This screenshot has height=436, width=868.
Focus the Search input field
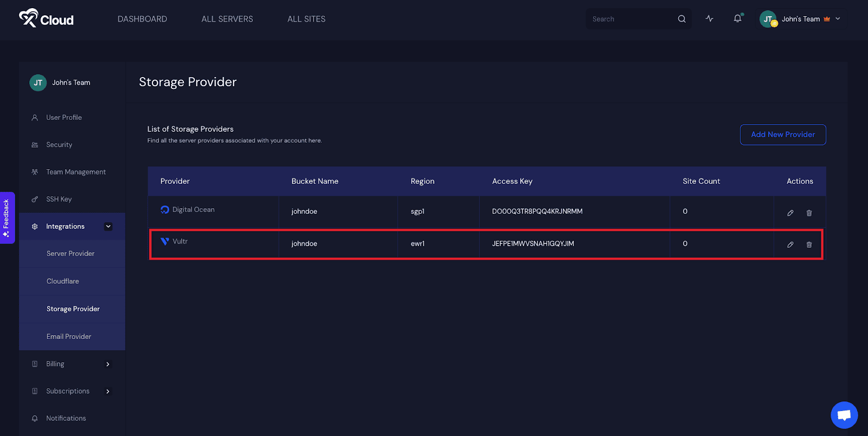[629, 19]
